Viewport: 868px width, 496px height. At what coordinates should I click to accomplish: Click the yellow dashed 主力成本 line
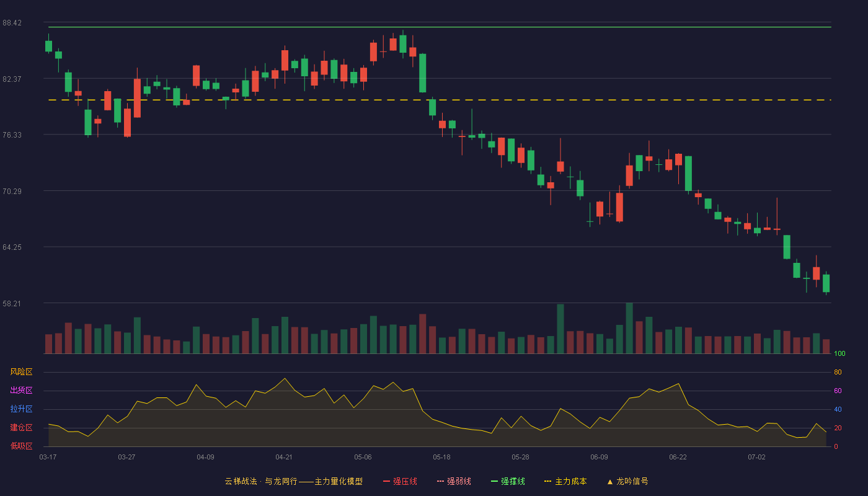point(440,100)
